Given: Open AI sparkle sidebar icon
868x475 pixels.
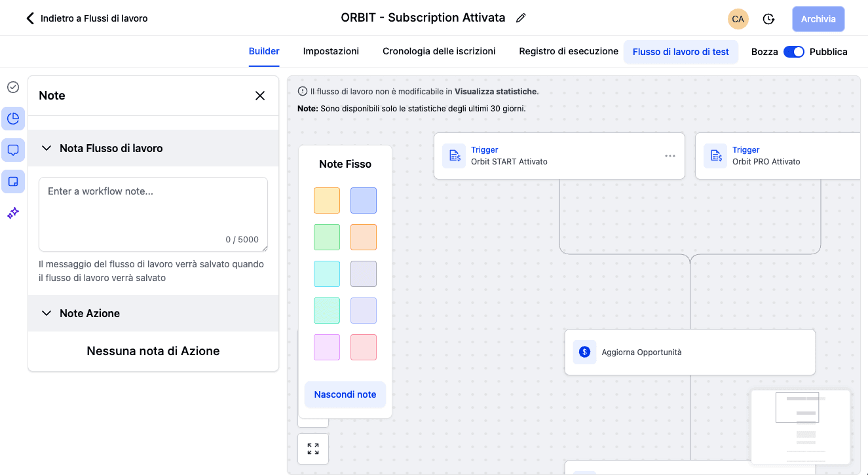Looking at the screenshot, I should coord(13,213).
